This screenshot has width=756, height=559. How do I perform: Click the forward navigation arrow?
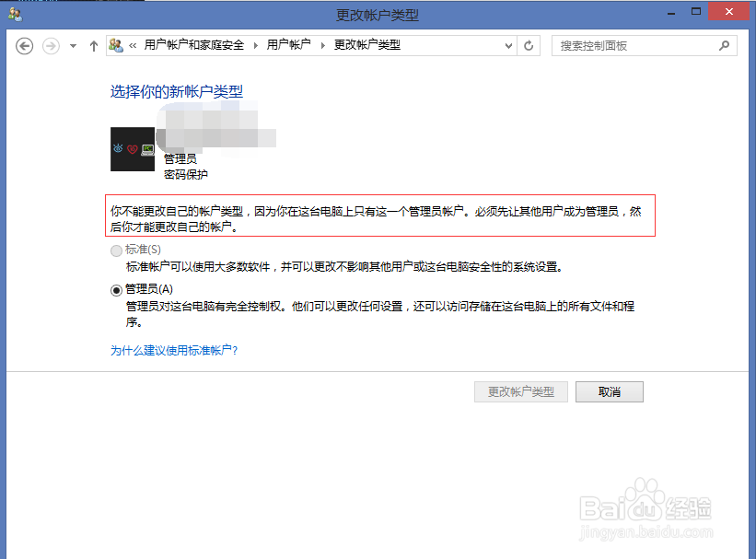pyautogui.click(x=52, y=45)
